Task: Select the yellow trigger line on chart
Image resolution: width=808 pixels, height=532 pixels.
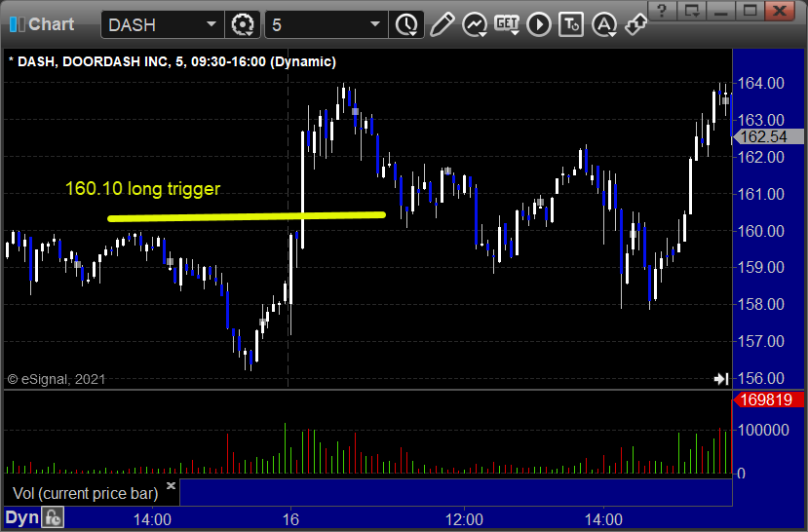Action: click(x=247, y=217)
